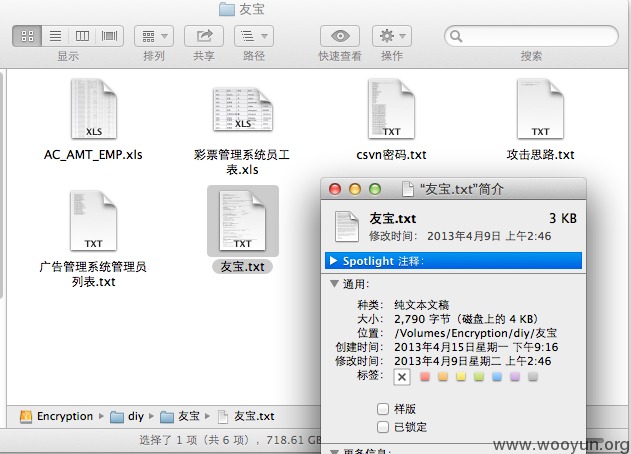Clear label with the X swatch
Viewport: 631px width, 454px height.
[402, 377]
